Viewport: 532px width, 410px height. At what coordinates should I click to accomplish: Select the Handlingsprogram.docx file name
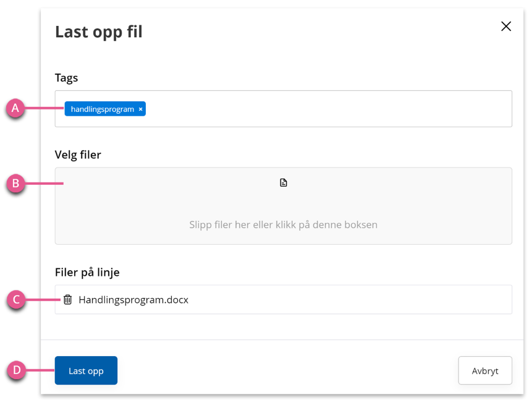[x=133, y=299]
